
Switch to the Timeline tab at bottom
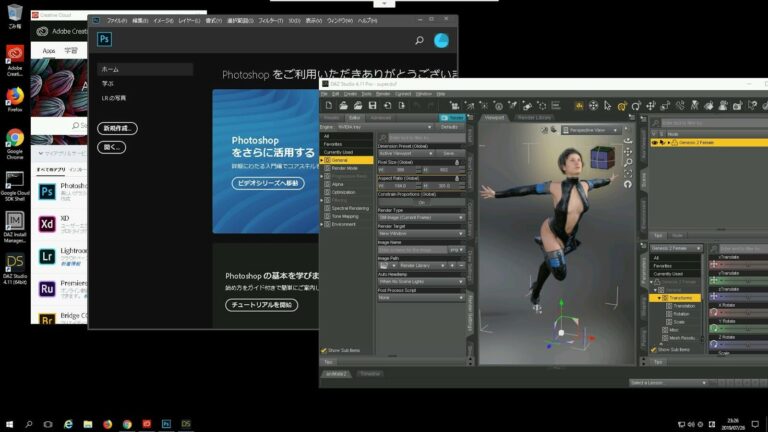[370, 374]
